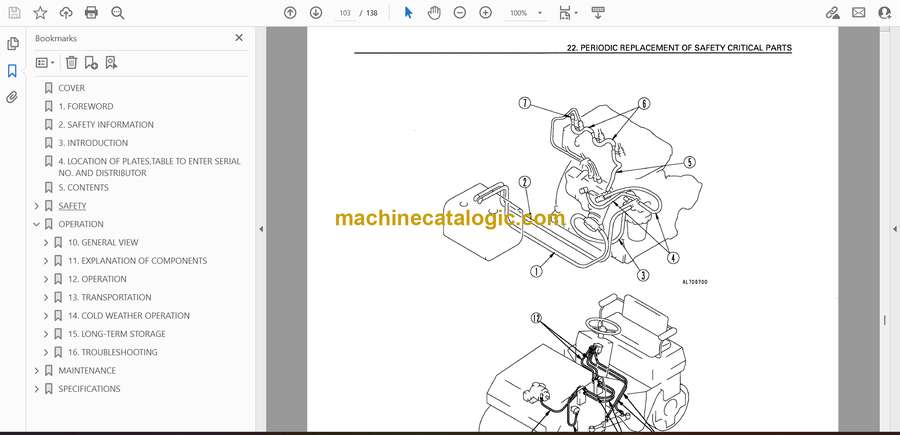
Task: Toggle the Bookmarks panel sidebar icon
Action: point(12,71)
